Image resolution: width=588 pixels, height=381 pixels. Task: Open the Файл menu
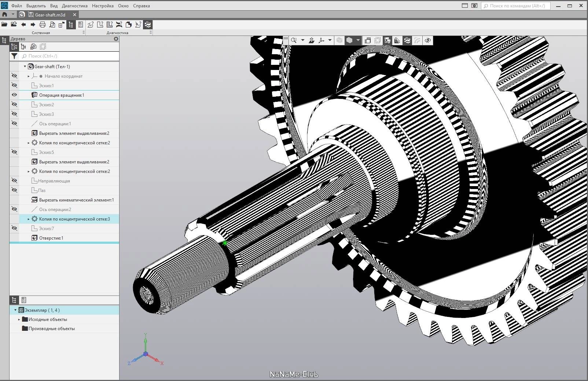tap(16, 6)
